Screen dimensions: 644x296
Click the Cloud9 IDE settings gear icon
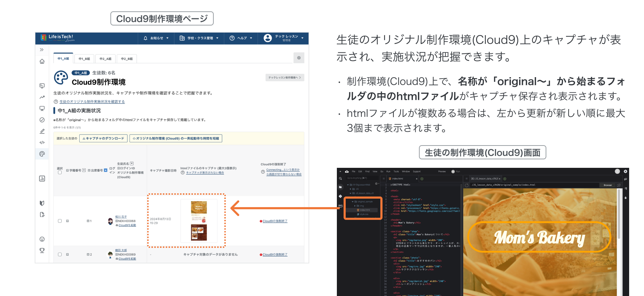click(625, 171)
